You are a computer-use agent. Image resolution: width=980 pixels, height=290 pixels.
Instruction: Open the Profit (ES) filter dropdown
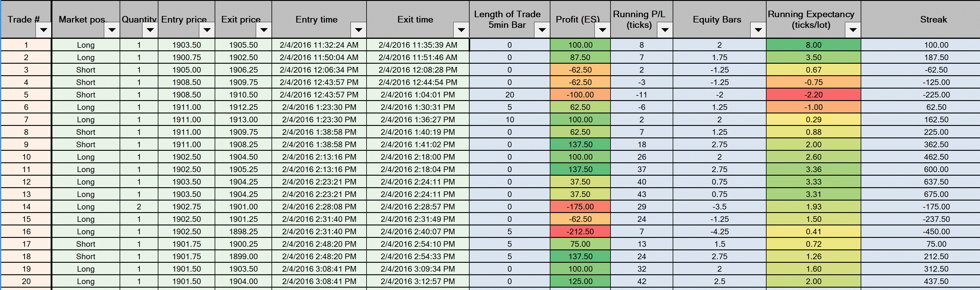point(603,30)
